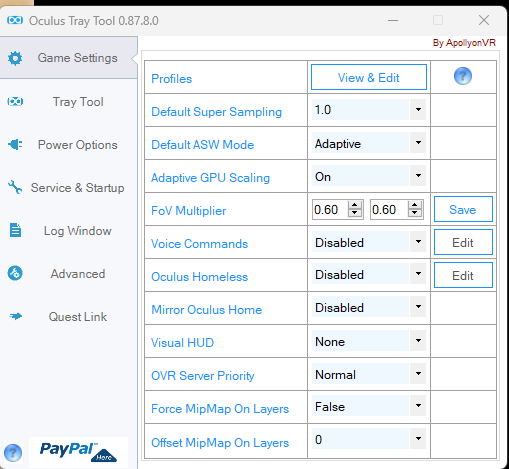The width and height of the screenshot is (509, 469).
Task: Click the Adaptive GPU Scaling label
Action: pos(210,178)
